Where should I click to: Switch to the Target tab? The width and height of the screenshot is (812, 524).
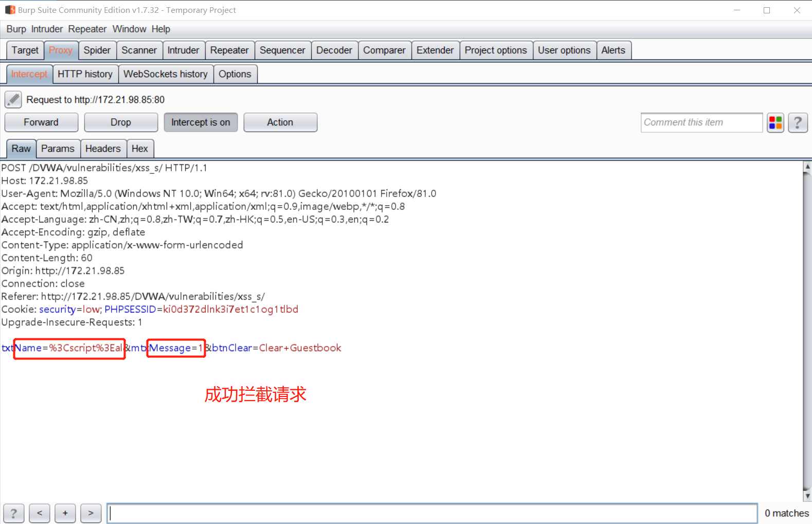(25, 50)
